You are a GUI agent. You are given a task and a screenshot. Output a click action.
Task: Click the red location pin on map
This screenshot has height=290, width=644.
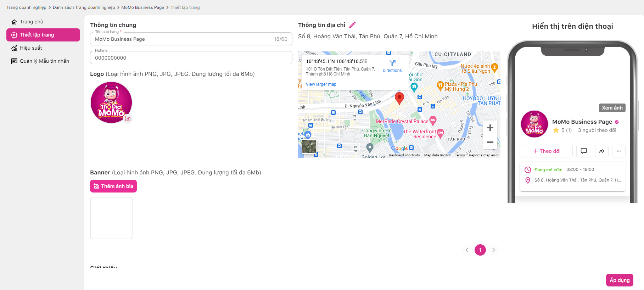(x=399, y=99)
